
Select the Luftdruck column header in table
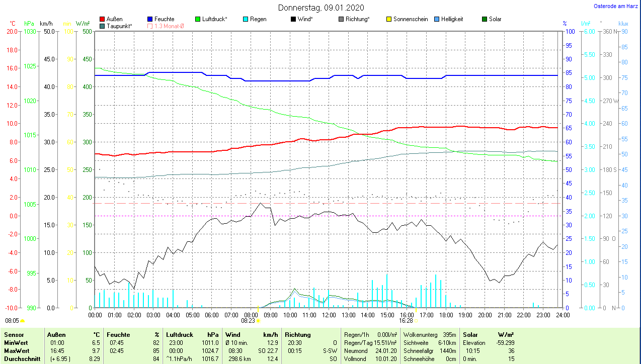click(180, 335)
